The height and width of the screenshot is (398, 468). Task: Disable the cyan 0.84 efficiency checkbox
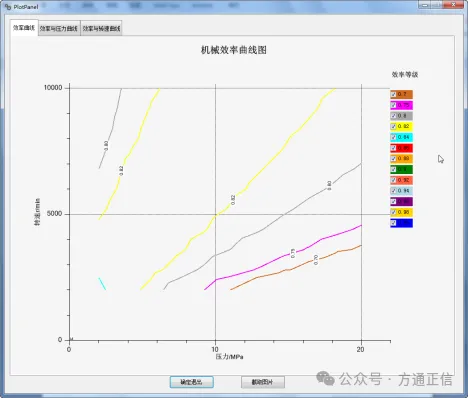tap(393, 137)
